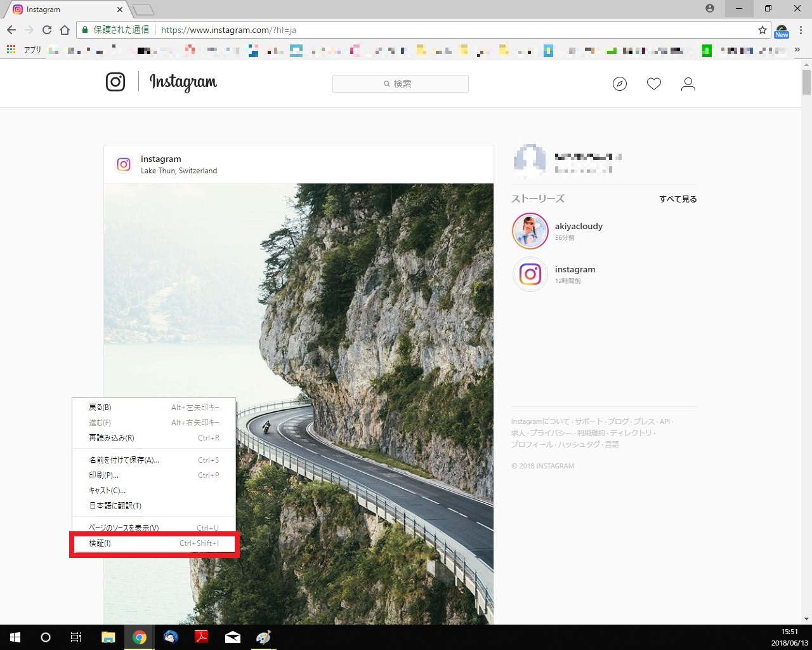The height and width of the screenshot is (650, 812).
Task: Click API footer link
Action: 665,421
